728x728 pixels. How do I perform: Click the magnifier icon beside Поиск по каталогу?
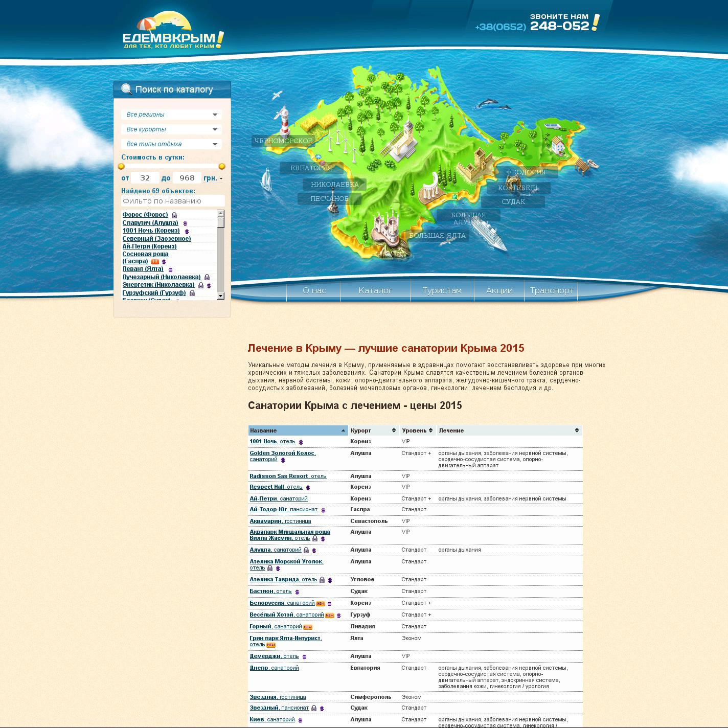coord(126,89)
